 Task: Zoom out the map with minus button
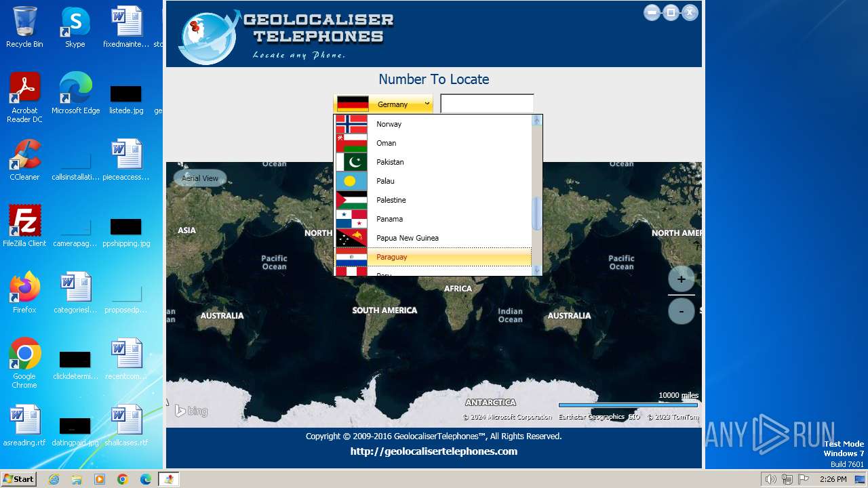[x=682, y=311]
